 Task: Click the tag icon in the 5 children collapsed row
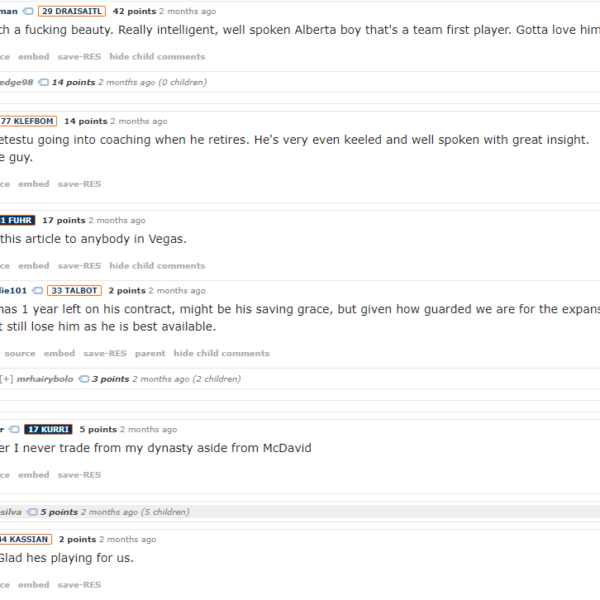click(32, 512)
